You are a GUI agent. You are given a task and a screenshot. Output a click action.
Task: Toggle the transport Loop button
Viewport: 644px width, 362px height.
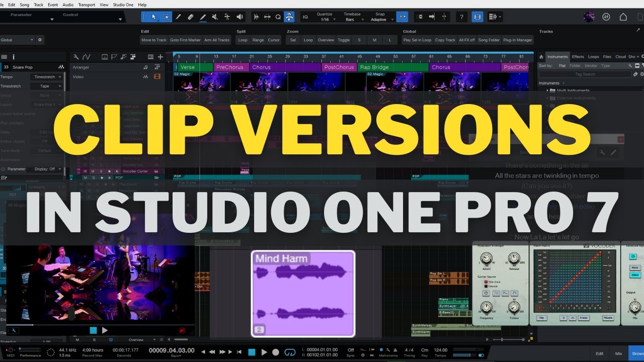click(290, 352)
